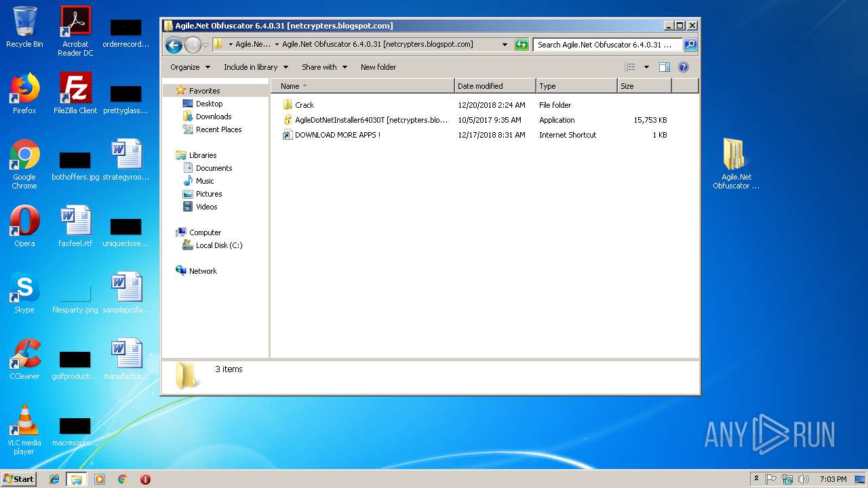Click CCleaner desktop icon
Screen dimensions: 868x488
(x=24, y=359)
